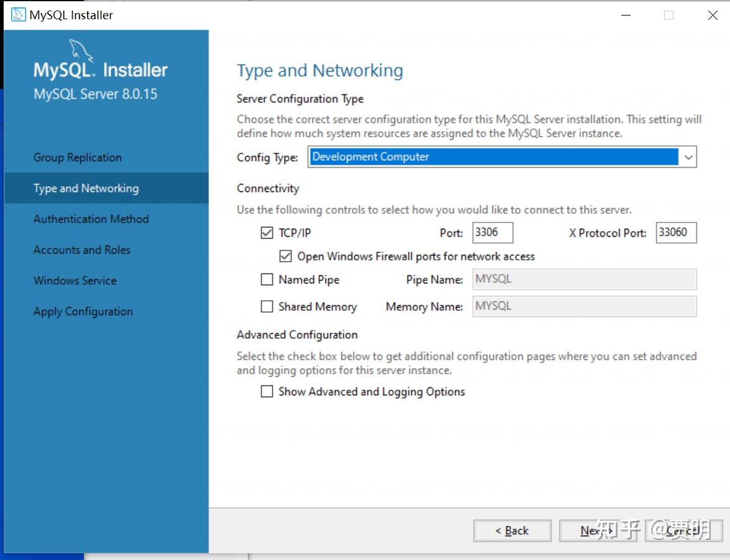This screenshot has height=560, width=730.
Task: Close the MySQL Installer window
Action: click(713, 16)
